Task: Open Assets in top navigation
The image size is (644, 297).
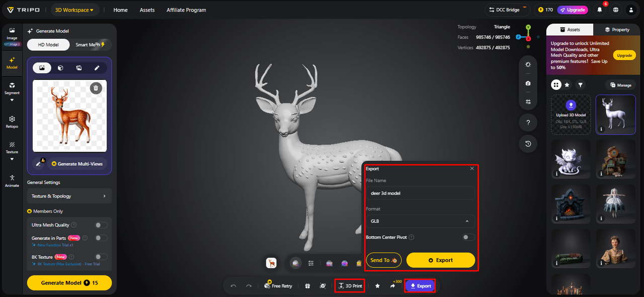Action: [147, 10]
